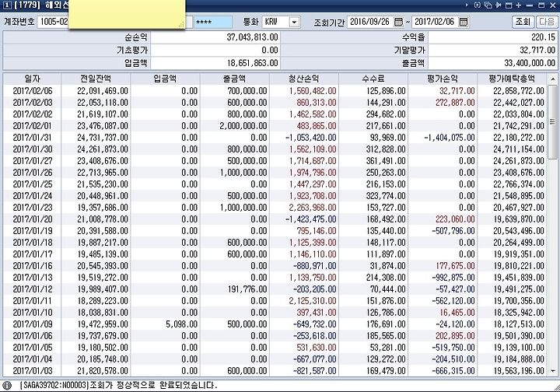Click the 수수료 column header
560x392 pixels.
373,79
